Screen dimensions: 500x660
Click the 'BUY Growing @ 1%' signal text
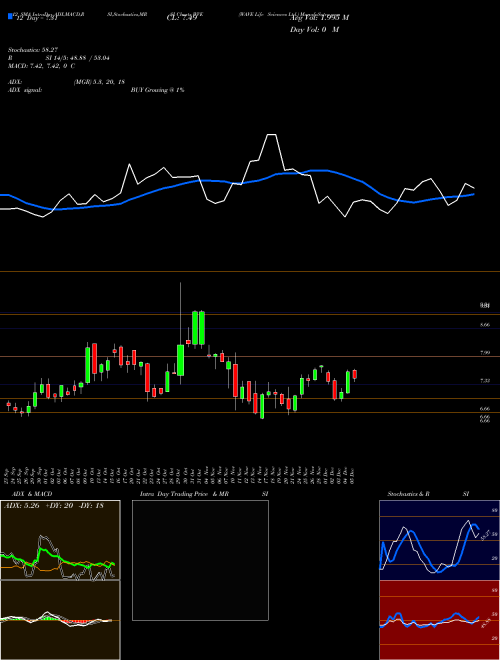click(157, 90)
